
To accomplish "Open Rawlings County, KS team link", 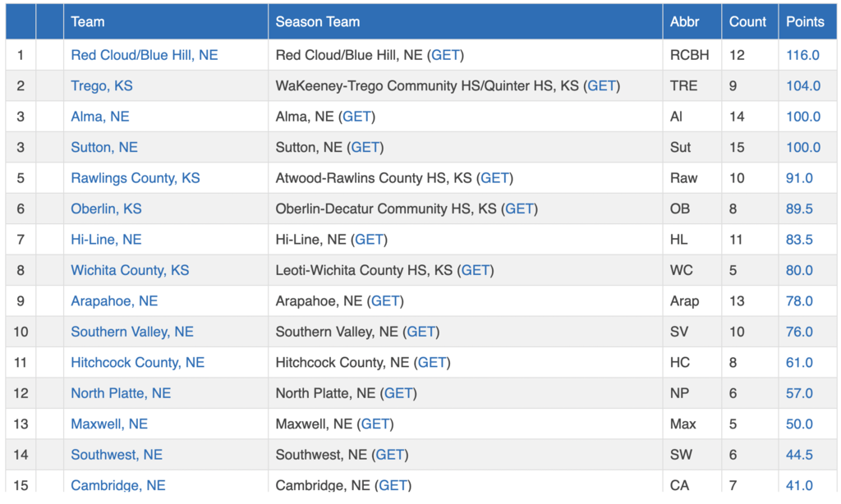I will click(136, 178).
